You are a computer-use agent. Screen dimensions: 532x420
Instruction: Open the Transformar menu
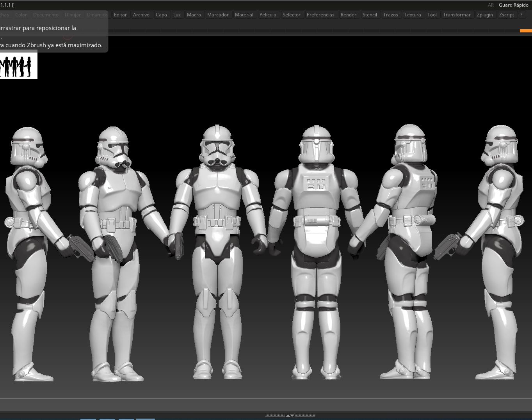tap(457, 15)
